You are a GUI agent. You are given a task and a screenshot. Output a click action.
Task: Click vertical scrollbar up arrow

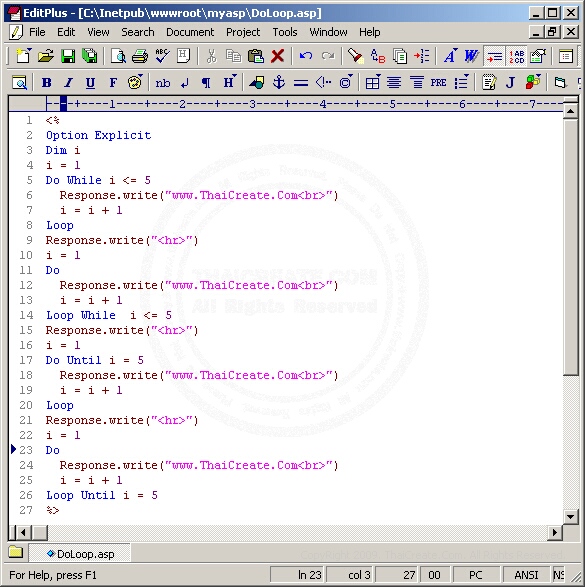pos(570,111)
